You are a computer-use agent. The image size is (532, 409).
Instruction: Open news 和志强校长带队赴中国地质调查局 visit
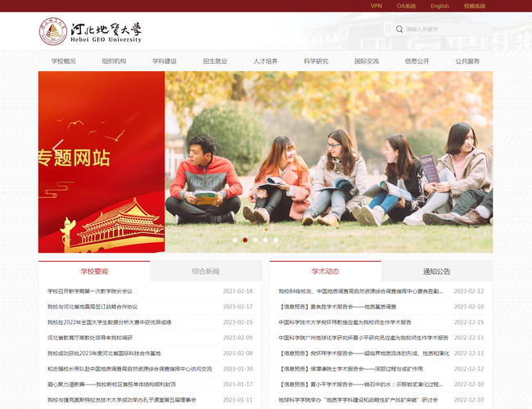coord(129,369)
